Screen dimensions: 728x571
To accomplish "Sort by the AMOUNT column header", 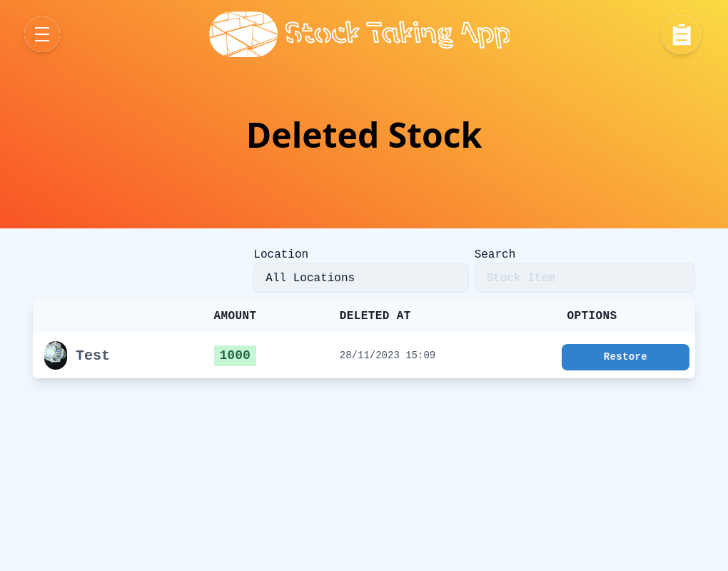I will point(235,315).
